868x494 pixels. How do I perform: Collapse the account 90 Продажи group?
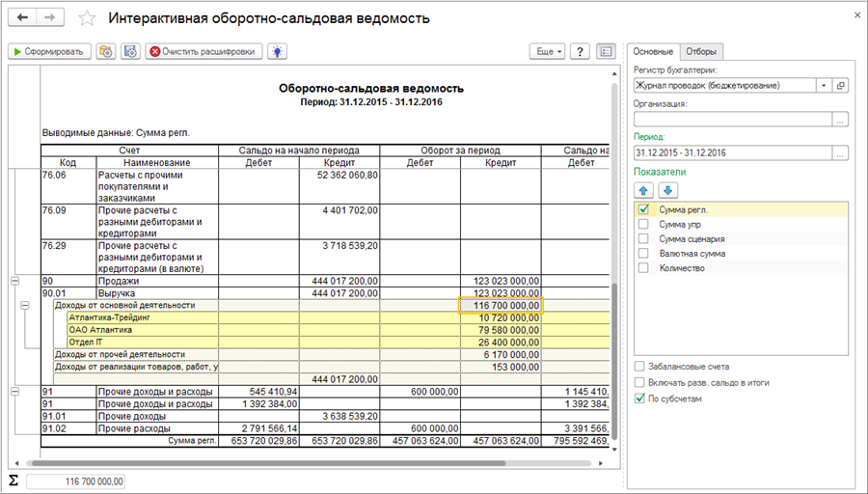tap(14, 281)
